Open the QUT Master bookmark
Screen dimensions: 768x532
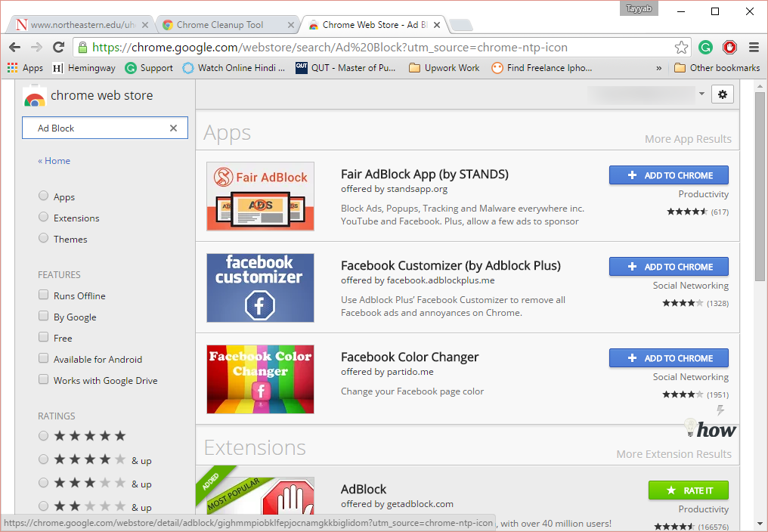click(x=345, y=67)
